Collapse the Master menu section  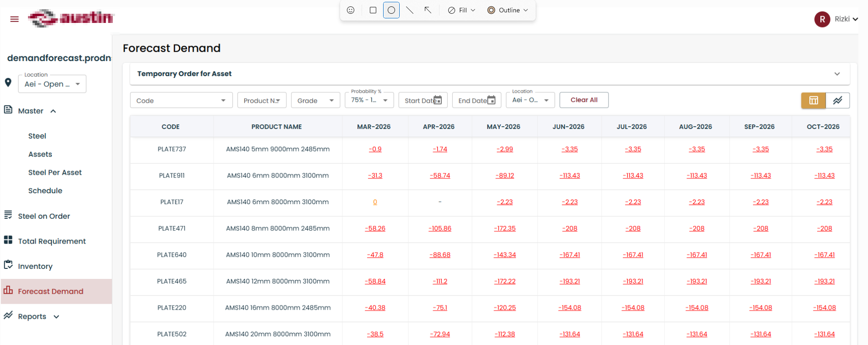tap(53, 111)
